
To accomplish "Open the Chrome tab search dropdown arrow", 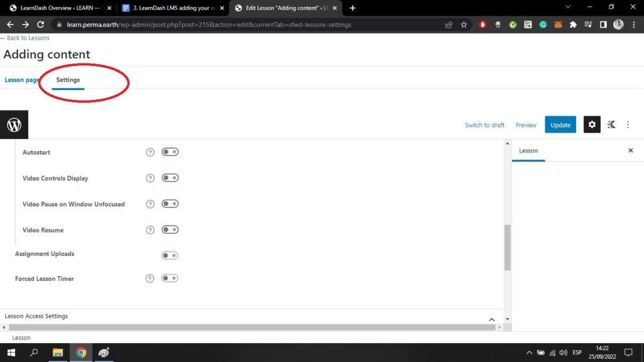I will click(568, 8).
